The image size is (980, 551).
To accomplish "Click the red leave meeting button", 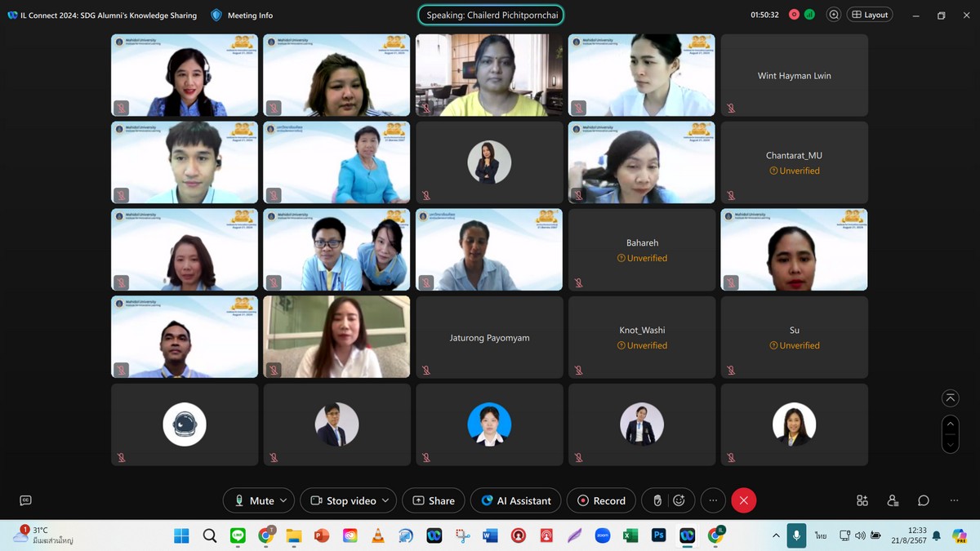I will pos(743,500).
